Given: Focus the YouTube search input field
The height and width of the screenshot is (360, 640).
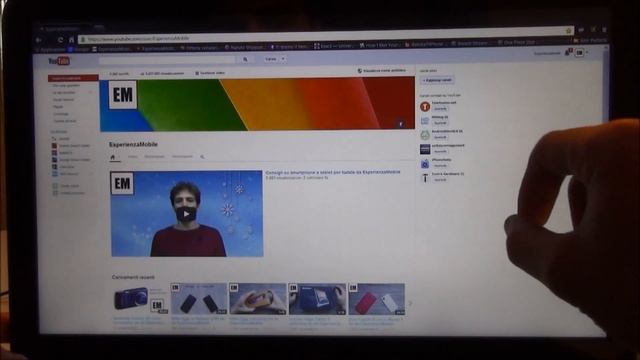Looking at the screenshot, I should click(x=167, y=60).
